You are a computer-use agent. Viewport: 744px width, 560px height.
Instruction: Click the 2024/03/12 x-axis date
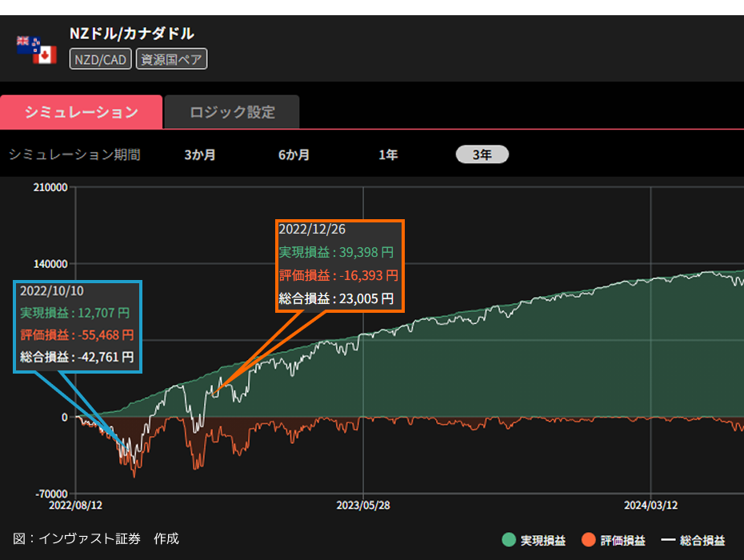point(650,505)
